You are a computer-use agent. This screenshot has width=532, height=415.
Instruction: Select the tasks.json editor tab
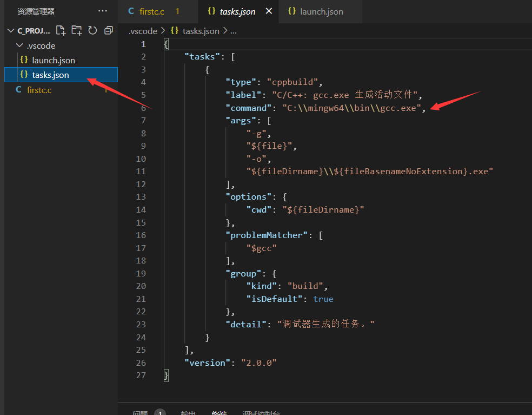coord(237,11)
